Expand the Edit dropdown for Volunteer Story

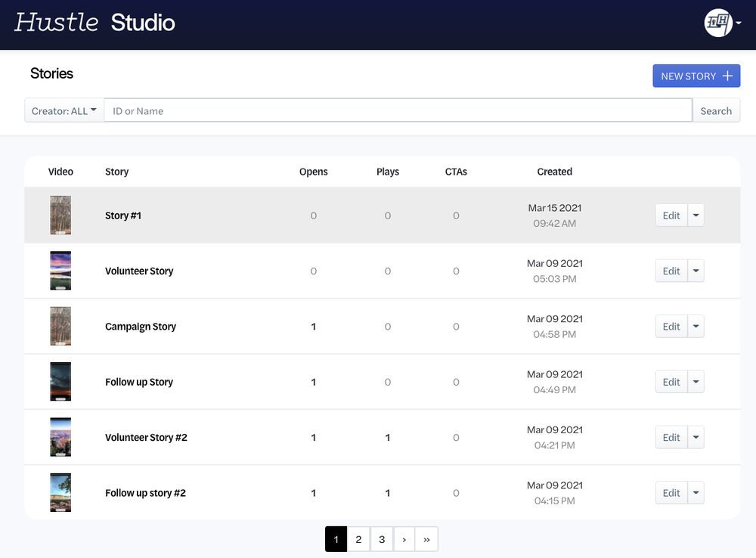click(x=696, y=271)
